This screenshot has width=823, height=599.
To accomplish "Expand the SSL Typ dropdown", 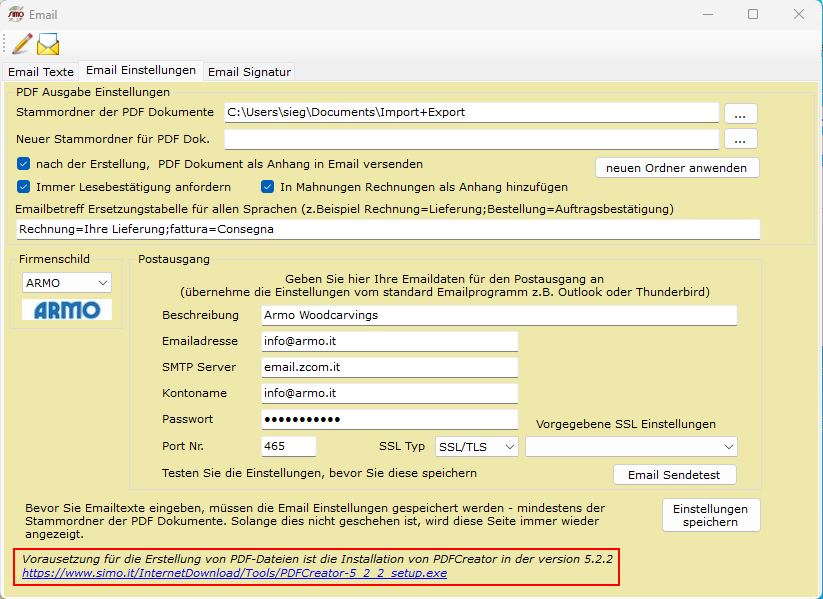I will 478,446.
